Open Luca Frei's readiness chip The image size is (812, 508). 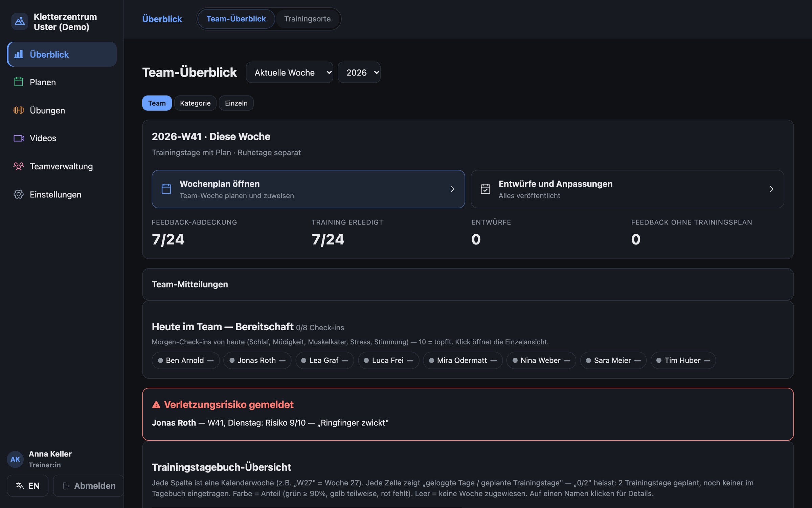[388, 360]
